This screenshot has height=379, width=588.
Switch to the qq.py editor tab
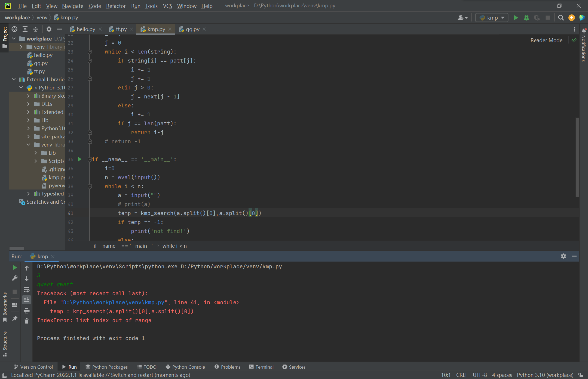pos(192,29)
